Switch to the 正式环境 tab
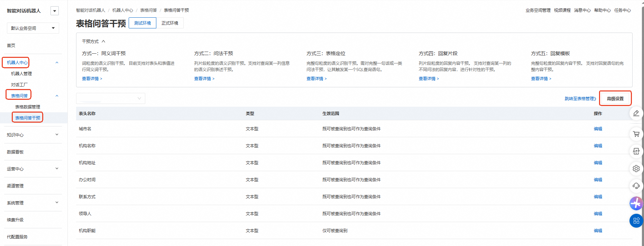 [x=170, y=23]
